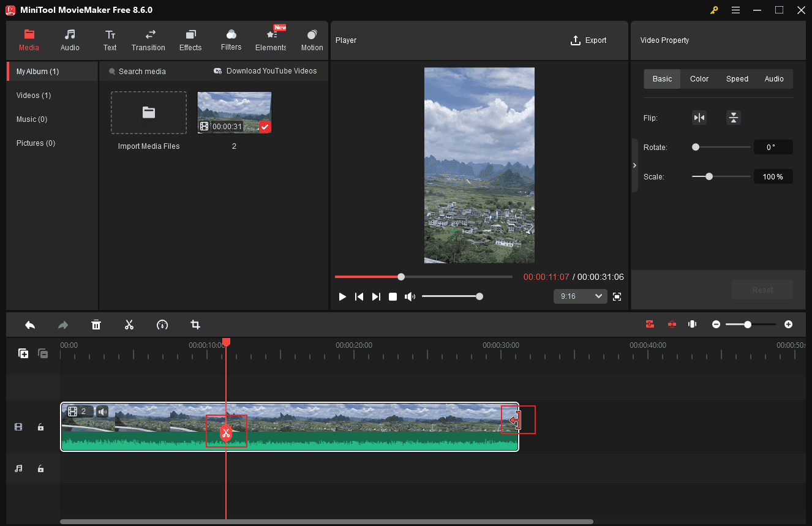The width and height of the screenshot is (812, 526).
Task: Open the Speed (speedometer) tool
Action: click(162, 325)
